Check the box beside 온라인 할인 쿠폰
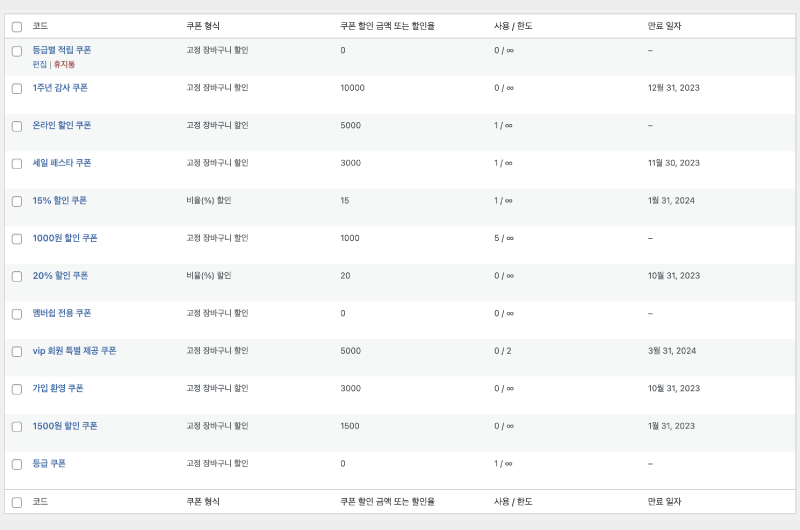This screenshot has width=800, height=530. click(17, 126)
